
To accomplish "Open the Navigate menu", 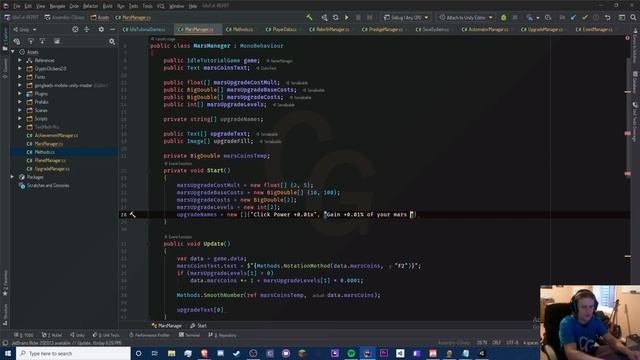I will click(x=57, y=6).
